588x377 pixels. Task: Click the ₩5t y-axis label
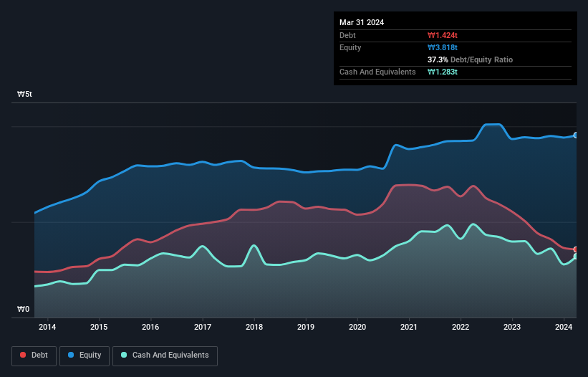[x=25, y=94]
